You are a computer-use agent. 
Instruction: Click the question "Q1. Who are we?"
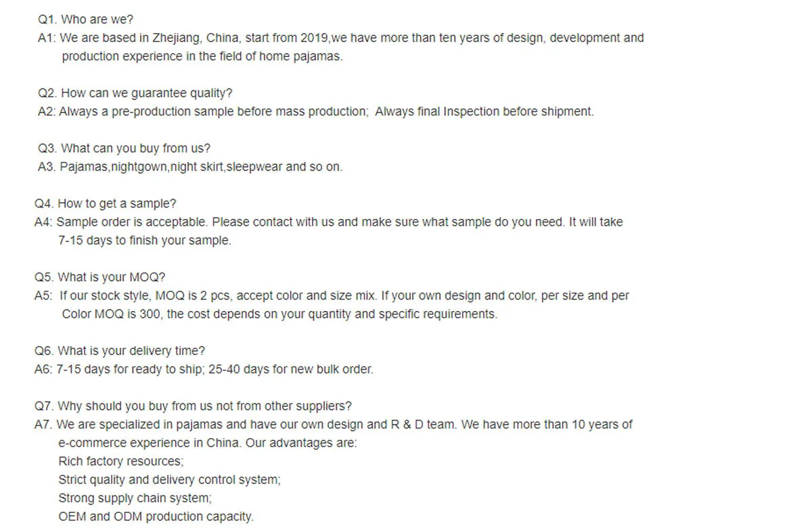pos(85,20)
